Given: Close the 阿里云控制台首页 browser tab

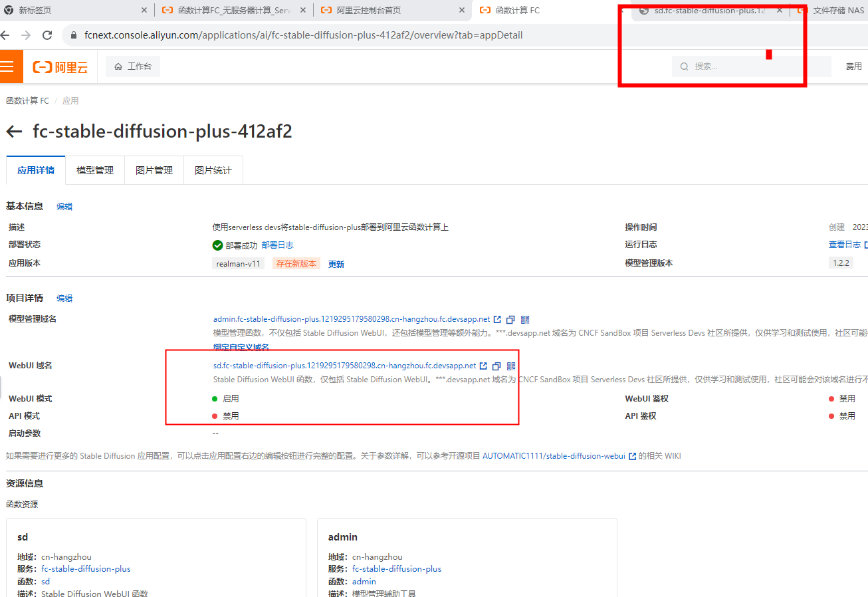Looking at the screenshot, I should [462, 10].
